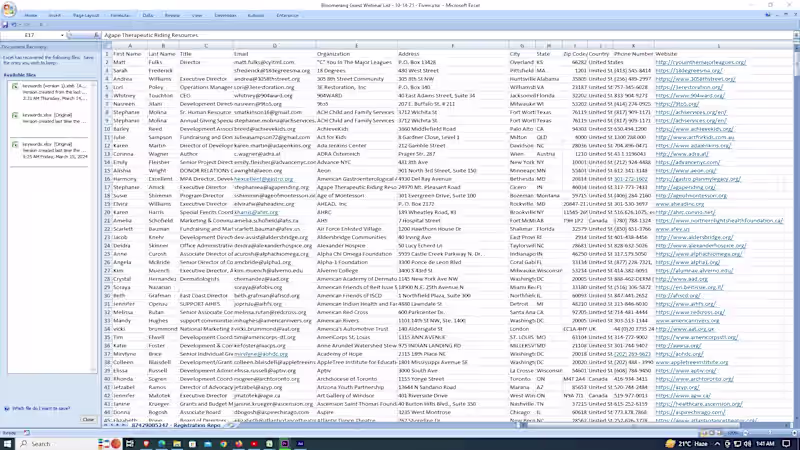
Task: Open the Page Layout ribbon tab
Action: click(x=86, y=15)
